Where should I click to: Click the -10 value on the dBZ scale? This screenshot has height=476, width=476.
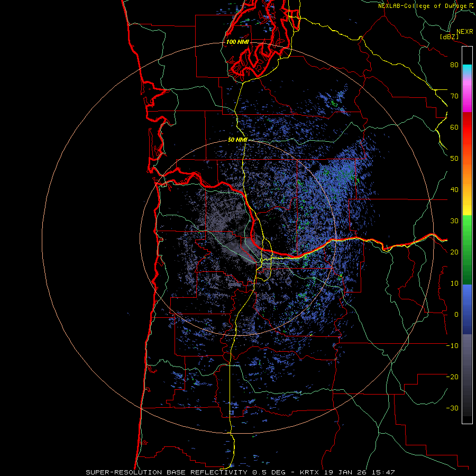[452, 346]
